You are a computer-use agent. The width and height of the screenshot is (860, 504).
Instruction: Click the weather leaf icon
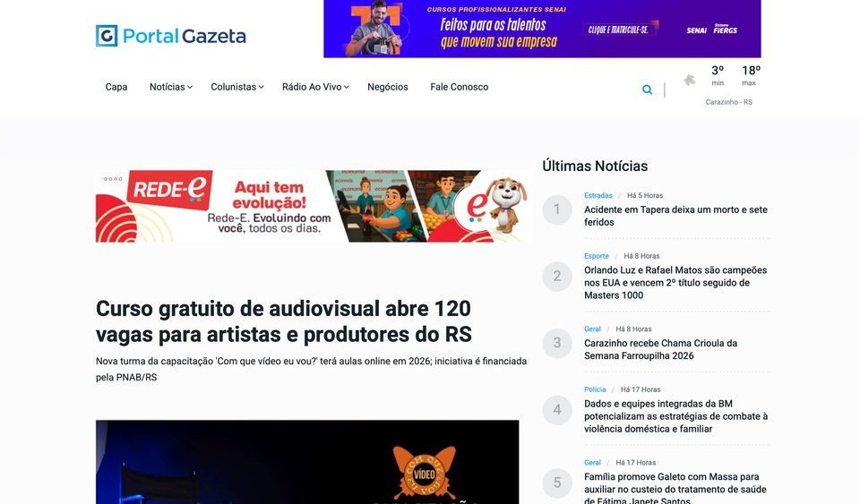(x=690, y=80)
